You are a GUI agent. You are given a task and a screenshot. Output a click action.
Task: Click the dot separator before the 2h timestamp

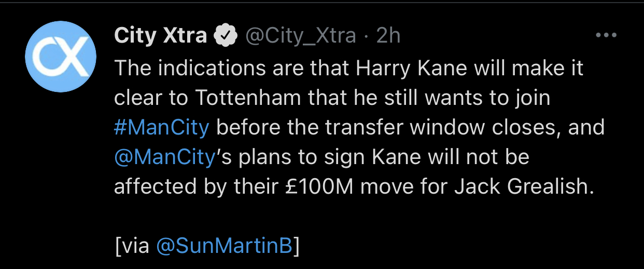point(366,36)
